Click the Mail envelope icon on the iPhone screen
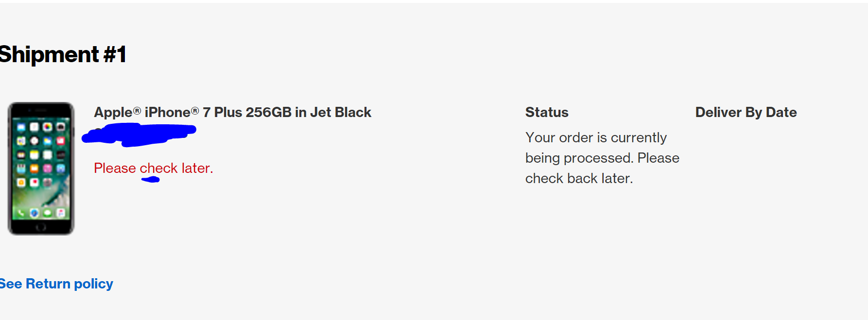This screenshot has height=320, width=868. click(21, 127)
